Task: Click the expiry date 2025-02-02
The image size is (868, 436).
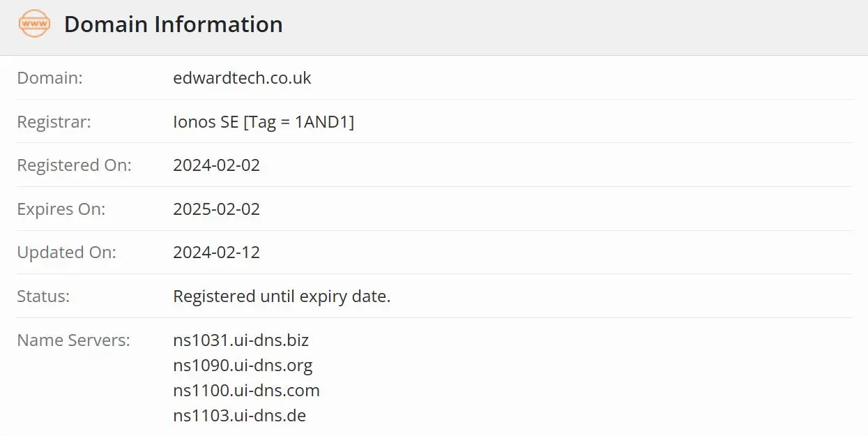Action: (x=216, y=209)
